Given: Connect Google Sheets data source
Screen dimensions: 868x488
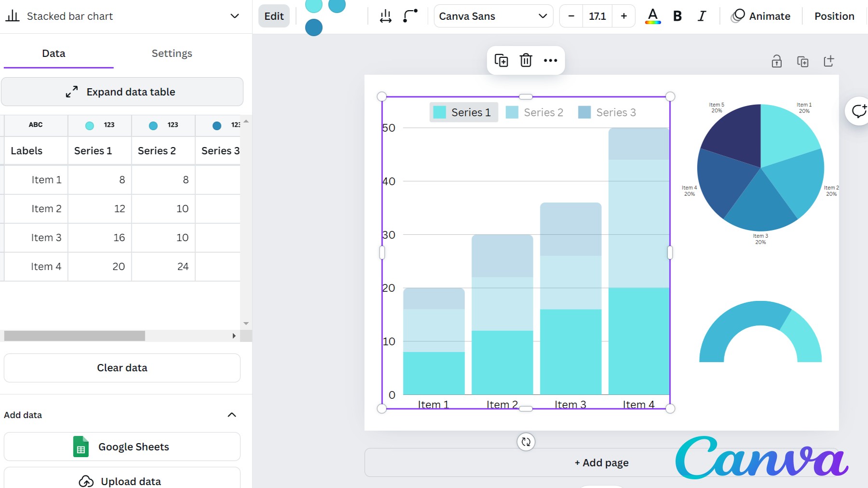Looking at the screenshot, I should [122, 447].
